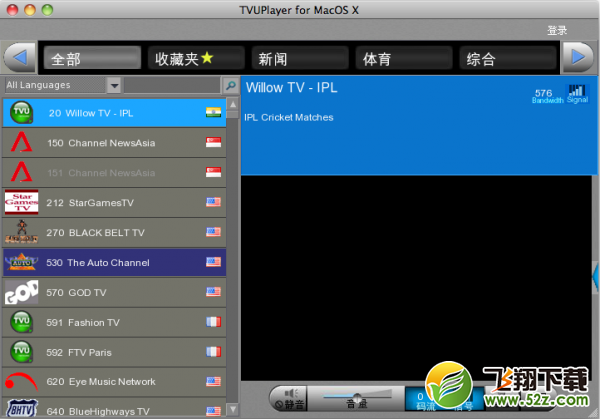Click the channel list scroll-up arrow
600x419 pixels.
[233, 104]
